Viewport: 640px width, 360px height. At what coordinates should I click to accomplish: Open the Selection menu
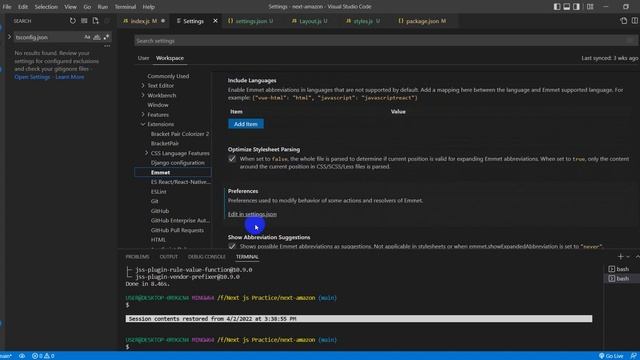46,7
